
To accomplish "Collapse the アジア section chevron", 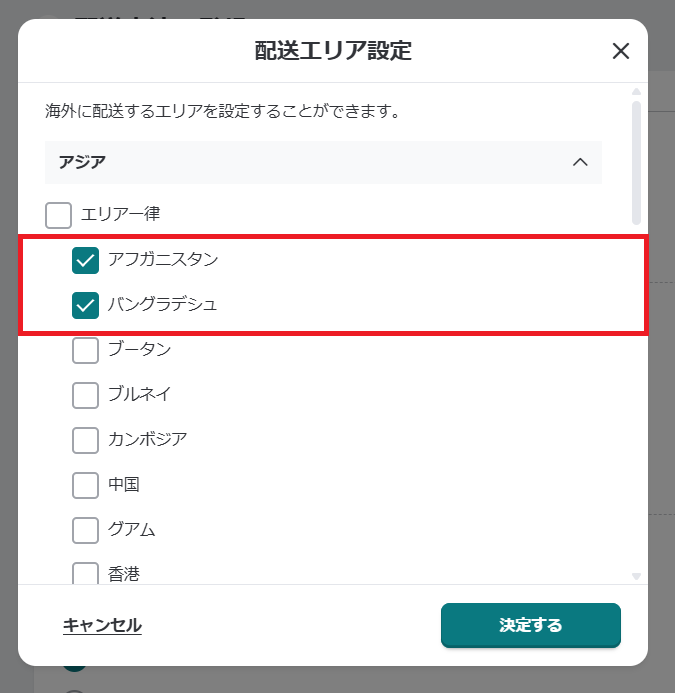I will point(579,162).
